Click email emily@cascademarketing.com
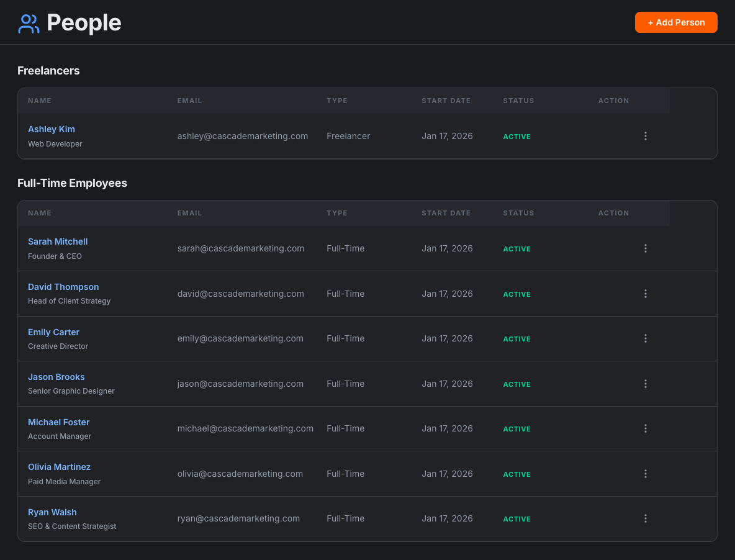The image size is (735, 560). coord(240,338)
